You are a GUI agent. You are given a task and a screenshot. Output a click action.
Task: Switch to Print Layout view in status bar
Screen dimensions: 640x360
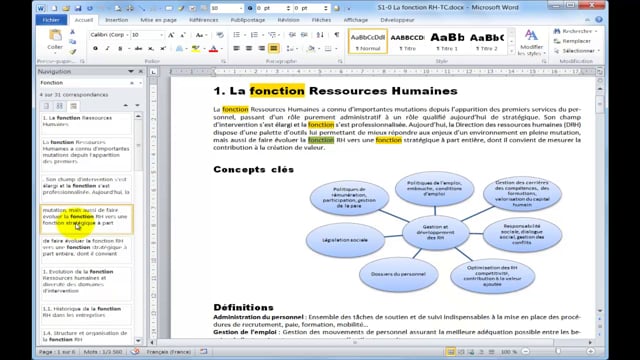451,351
